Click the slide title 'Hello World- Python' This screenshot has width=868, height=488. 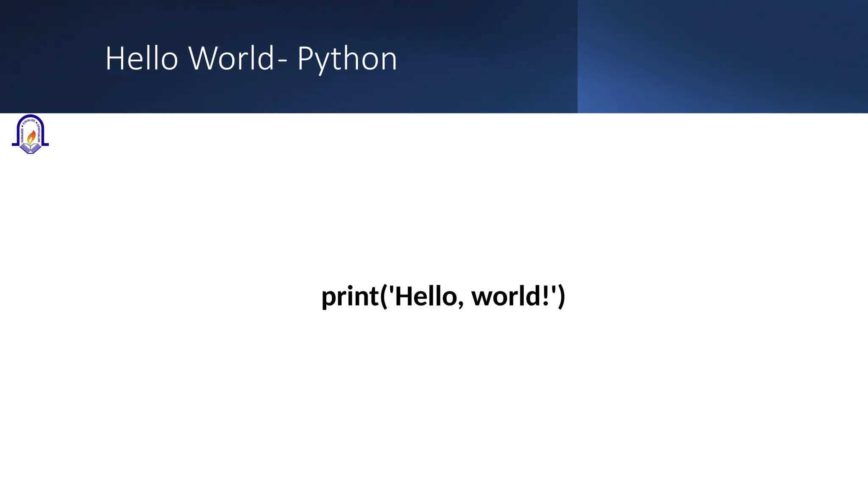coord(251,59)
